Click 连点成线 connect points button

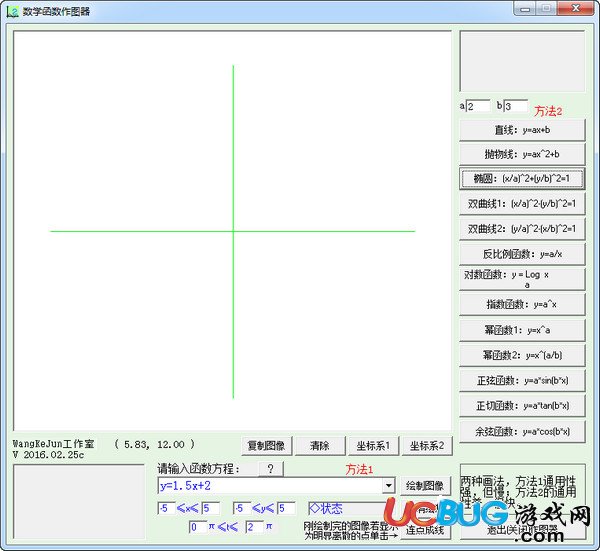[x=425, y=530]
